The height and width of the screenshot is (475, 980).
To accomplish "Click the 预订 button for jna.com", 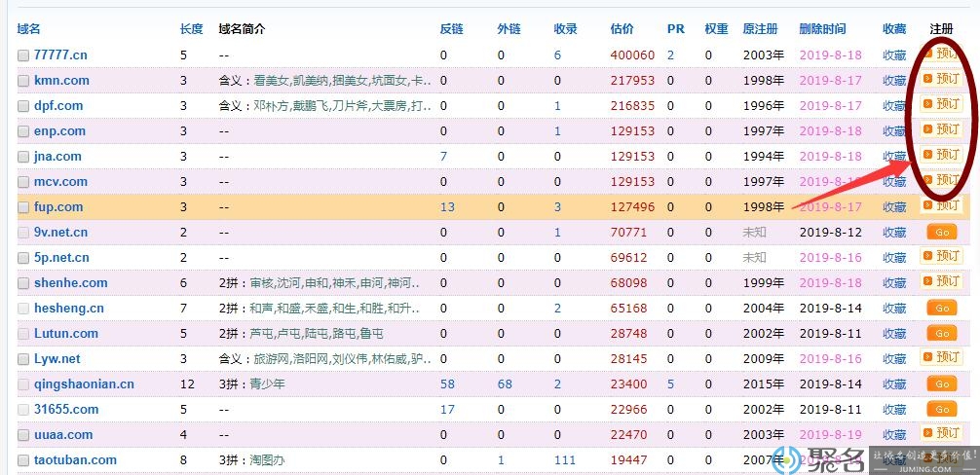I will pyautogui.click(x=941, y=154).
